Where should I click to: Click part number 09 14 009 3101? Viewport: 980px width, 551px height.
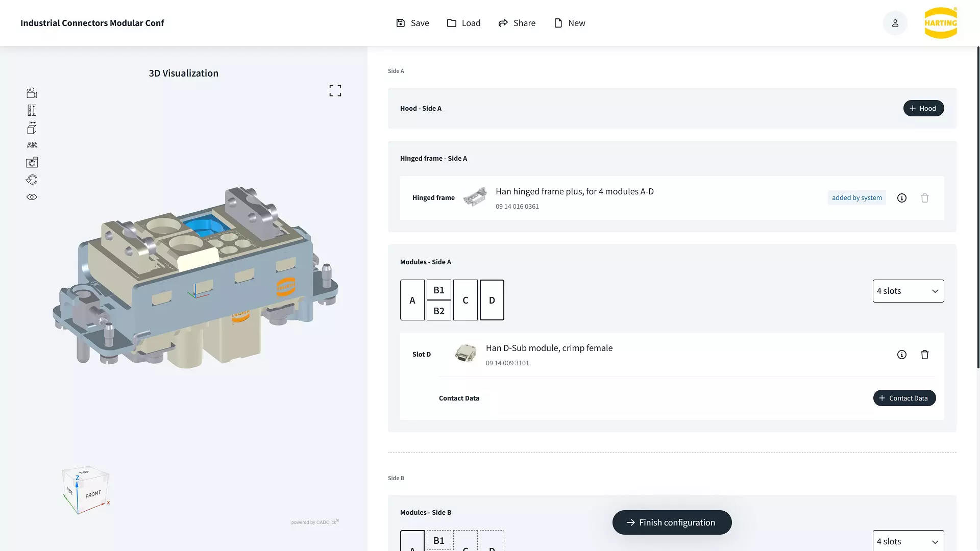tap(507, 363)
